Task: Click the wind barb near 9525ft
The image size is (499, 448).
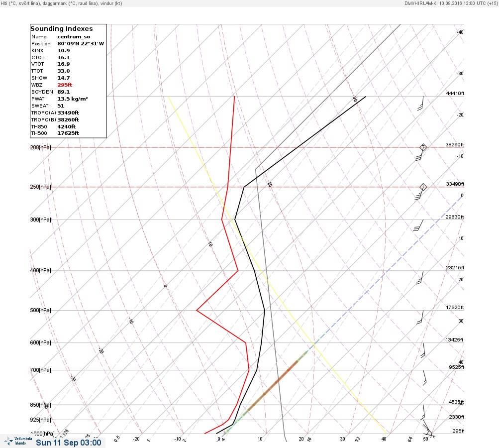Action: [x=424, y=378]
